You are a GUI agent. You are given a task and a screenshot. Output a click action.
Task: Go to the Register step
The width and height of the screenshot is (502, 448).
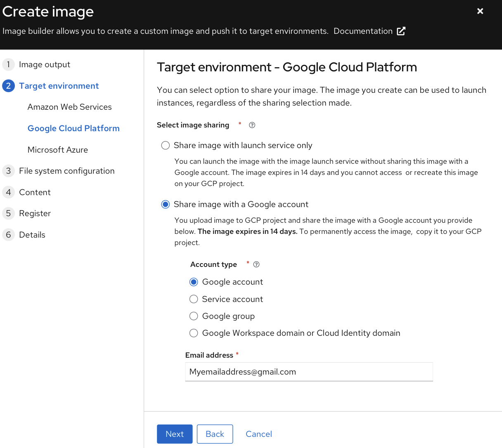[x=35, y=213]
